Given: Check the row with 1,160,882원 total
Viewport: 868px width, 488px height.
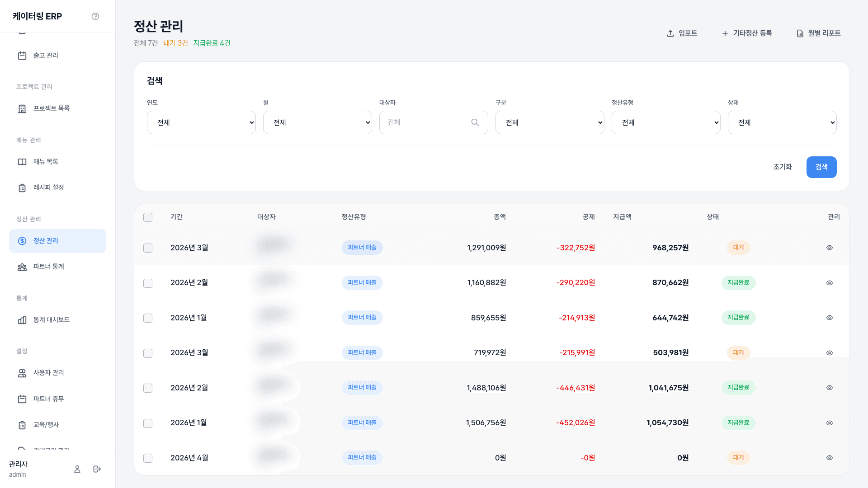Looking at the screenshot, I should pyautogui.click(x=148, y=283).
